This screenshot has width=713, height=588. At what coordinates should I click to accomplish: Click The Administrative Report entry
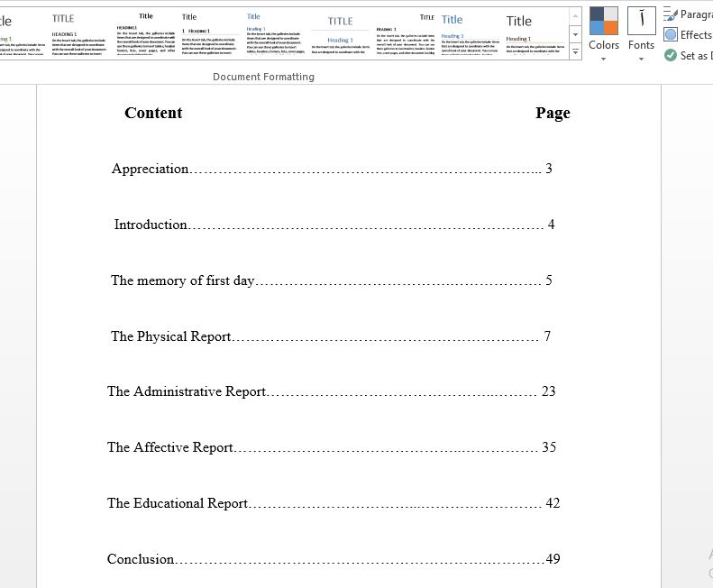click(x=187, y=391)
